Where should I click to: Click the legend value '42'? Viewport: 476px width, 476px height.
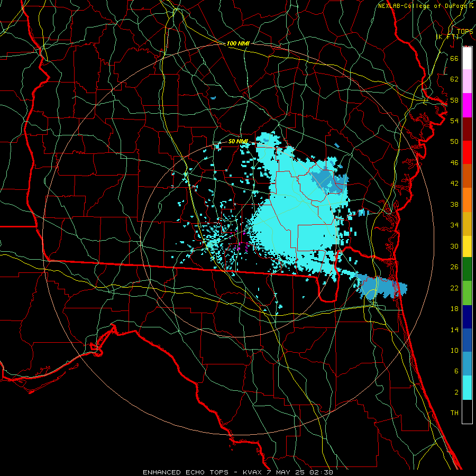(x=454, y=184)
